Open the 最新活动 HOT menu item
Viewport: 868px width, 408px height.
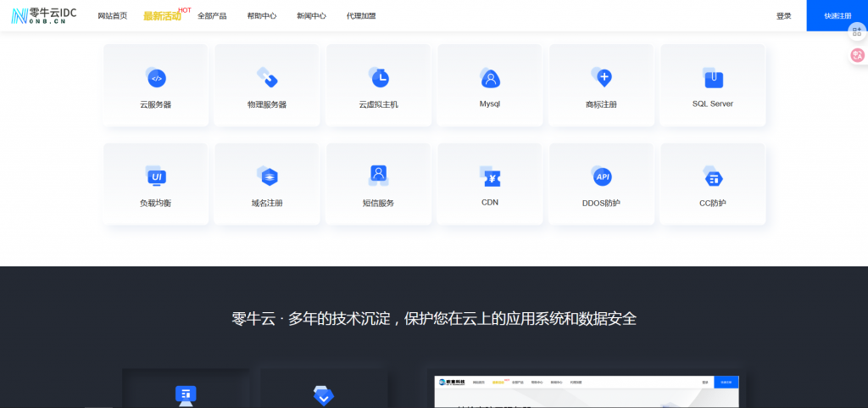(163, 16)
